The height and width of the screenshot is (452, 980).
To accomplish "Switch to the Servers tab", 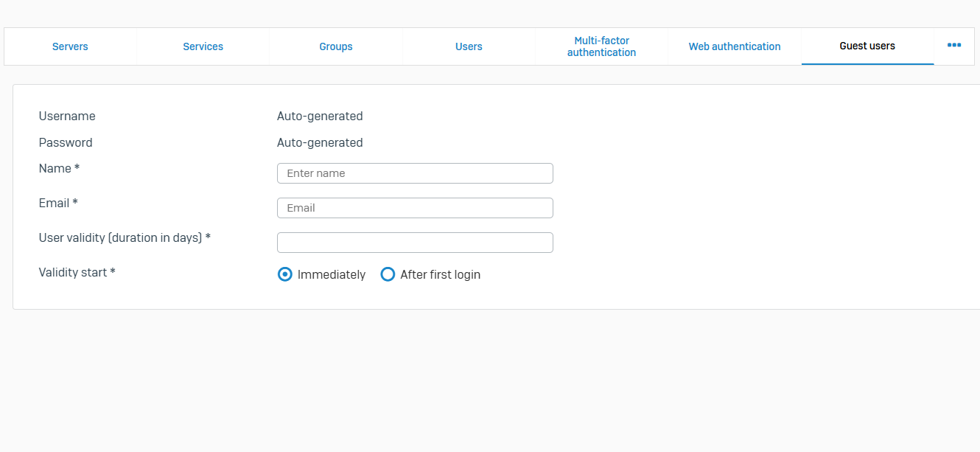I will click(70, 46).
